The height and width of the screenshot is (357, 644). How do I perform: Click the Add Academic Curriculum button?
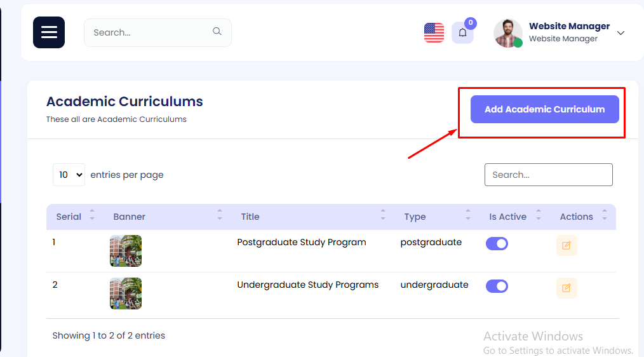544,109
